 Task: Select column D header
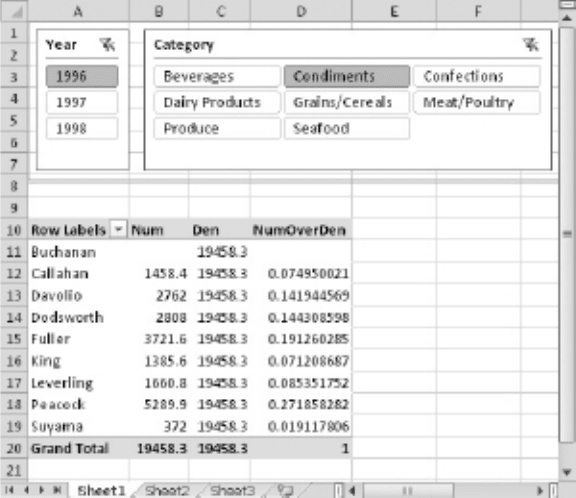tap(301, 11)
